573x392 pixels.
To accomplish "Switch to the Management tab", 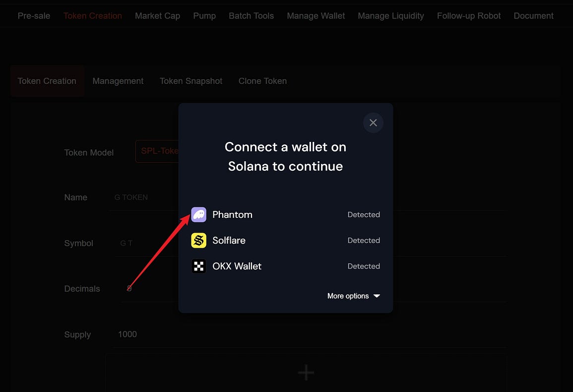I will (118, 81).
